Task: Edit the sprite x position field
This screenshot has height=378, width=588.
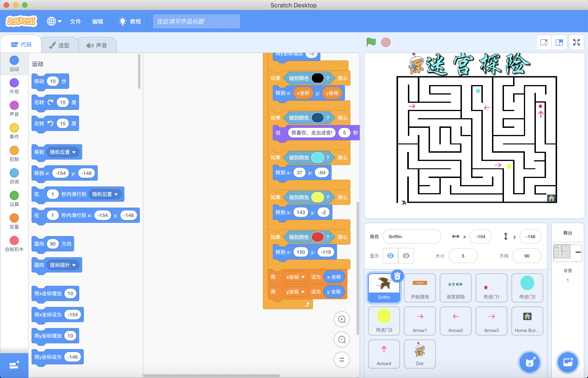Action: pos(480,236)
